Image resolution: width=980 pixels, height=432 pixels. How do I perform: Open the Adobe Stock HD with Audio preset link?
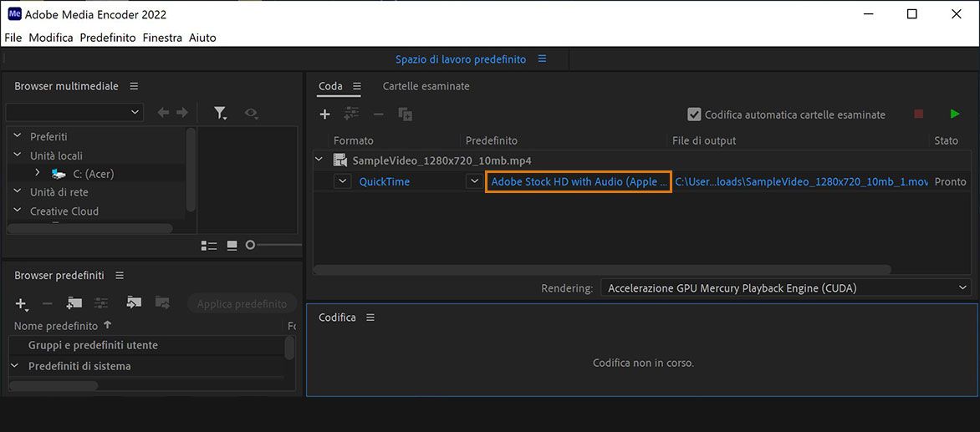578,181
